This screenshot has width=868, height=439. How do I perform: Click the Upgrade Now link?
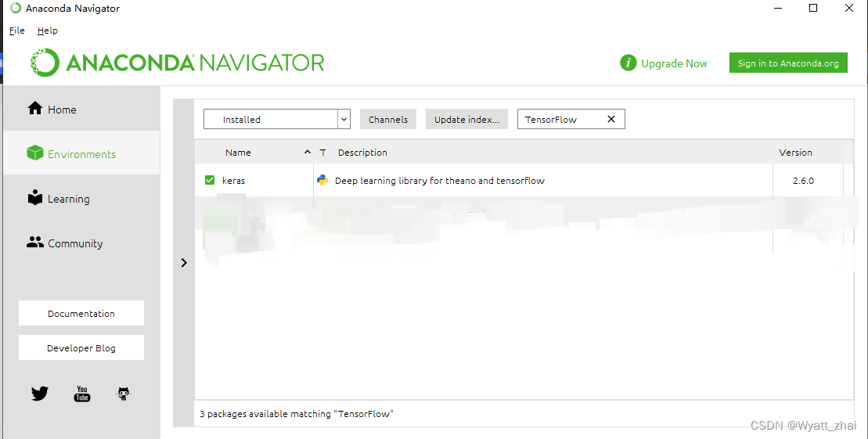coord(674,63)
